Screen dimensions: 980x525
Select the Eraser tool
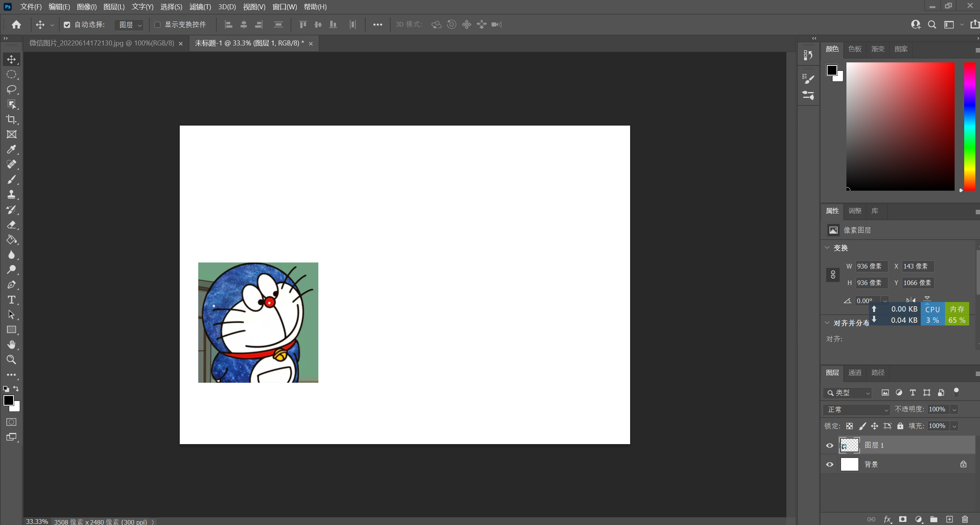point(12,225)
